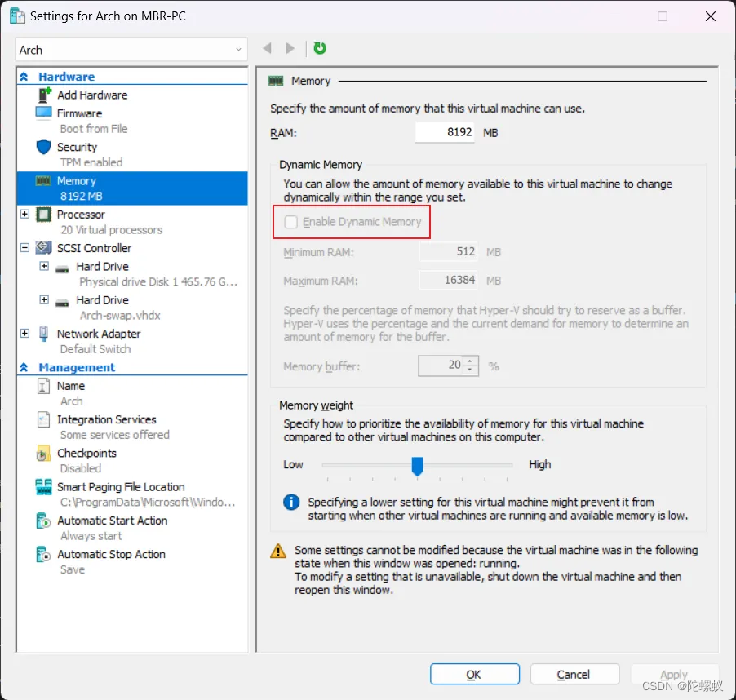This screenshot has height=700, width=736.
Task: Click in the Maximum RAM field
Action: click(448, 281)
